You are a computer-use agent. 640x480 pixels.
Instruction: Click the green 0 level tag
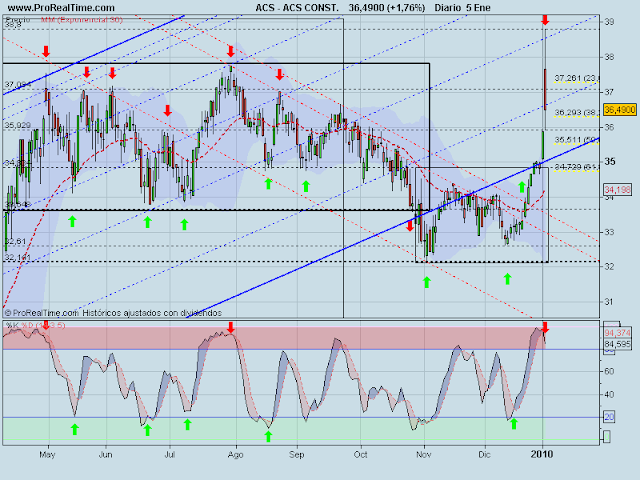point(607,436)
